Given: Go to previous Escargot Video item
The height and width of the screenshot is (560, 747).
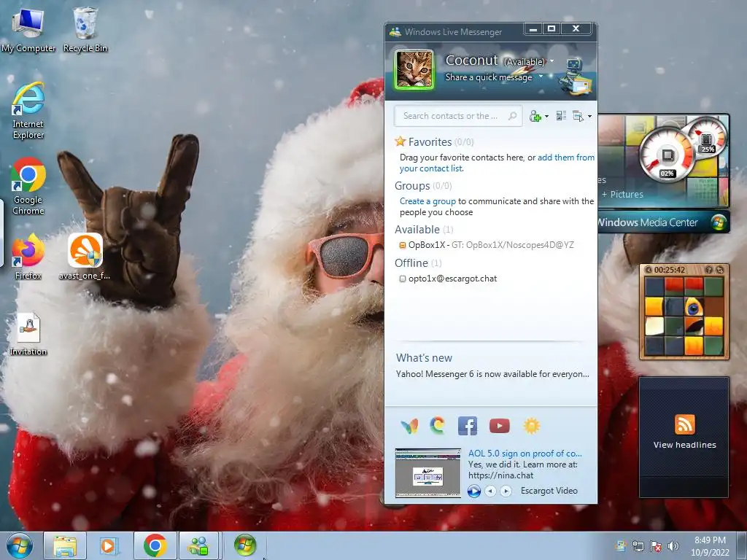Looking at the screenshot, I should pyautogui.click(x=490, y=491).
